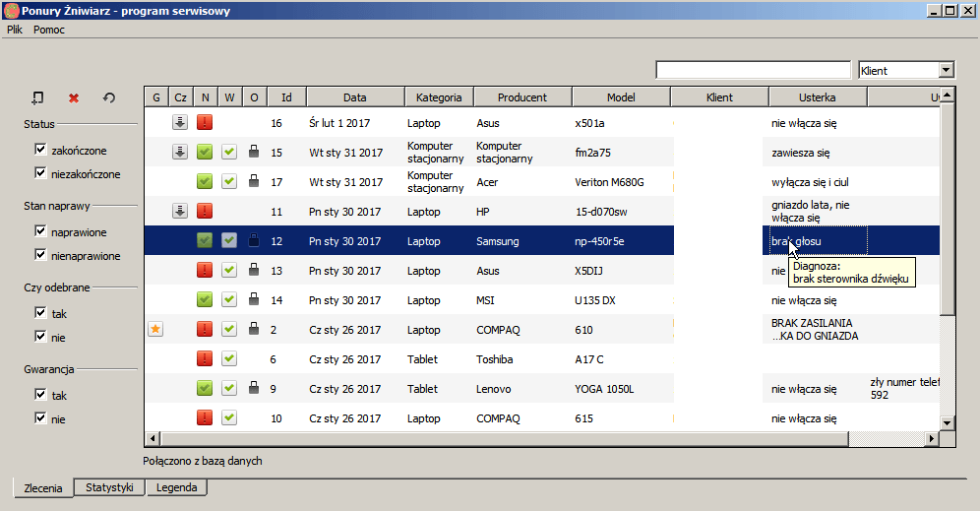Screen dimensions: 980x511
Task: Sort by the Data column header
Action: coord(355,96)
